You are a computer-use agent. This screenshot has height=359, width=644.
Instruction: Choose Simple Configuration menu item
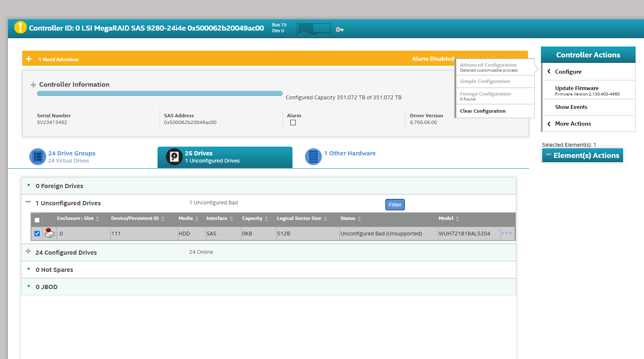pyautogui.click(x=495, y=81)
